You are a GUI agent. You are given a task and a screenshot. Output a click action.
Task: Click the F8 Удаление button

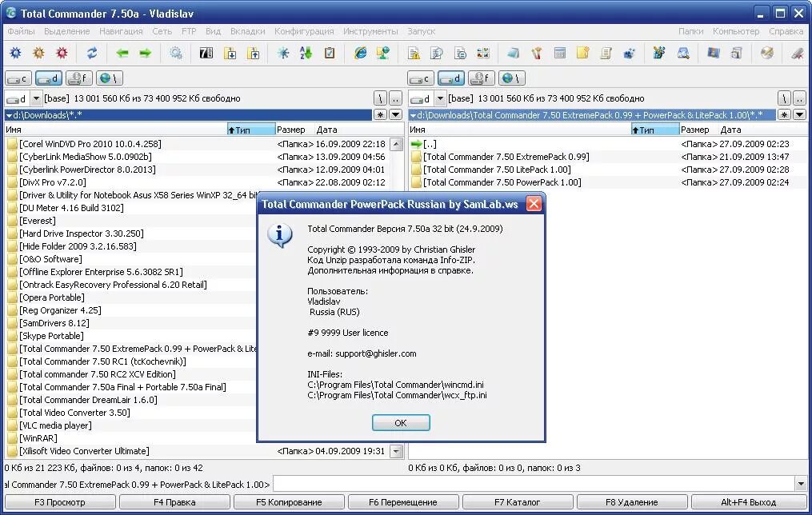point(632,502)
